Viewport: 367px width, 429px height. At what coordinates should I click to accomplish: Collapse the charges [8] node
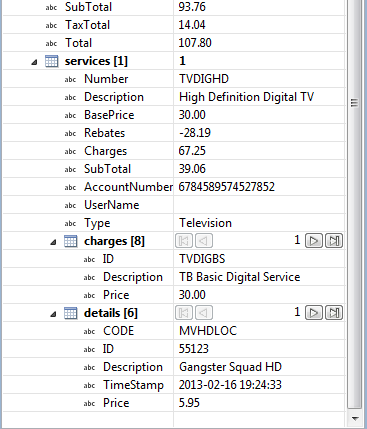click(x=53, y=242)
